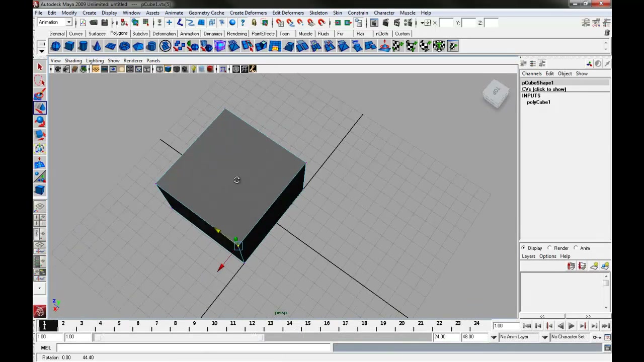Click the view cube in the viewport
The image size is (644, 362).
pyautogui.click(x=496, y=93)
